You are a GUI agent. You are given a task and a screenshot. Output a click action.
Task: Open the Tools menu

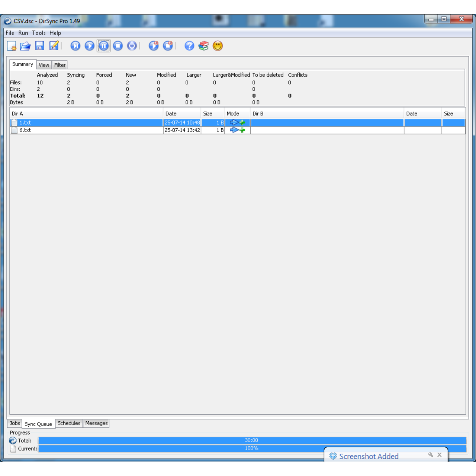tap(39, 33)
